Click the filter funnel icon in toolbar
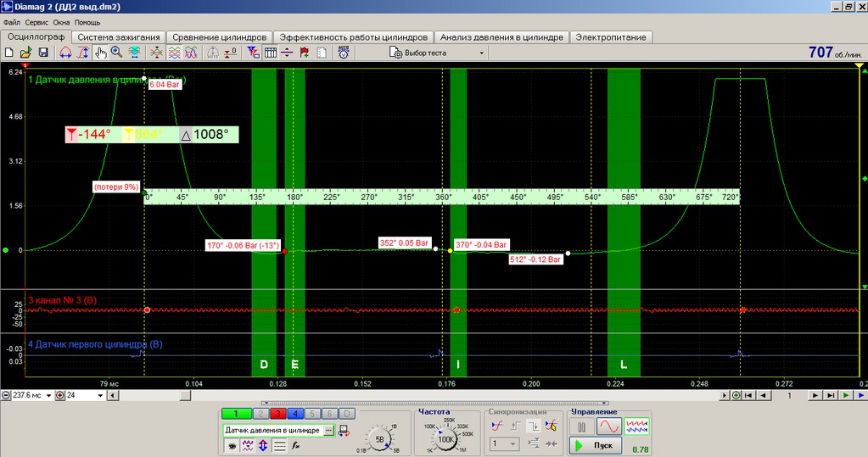Image resolution: width=868 pixels, height=457 pixels. [253, 53]
